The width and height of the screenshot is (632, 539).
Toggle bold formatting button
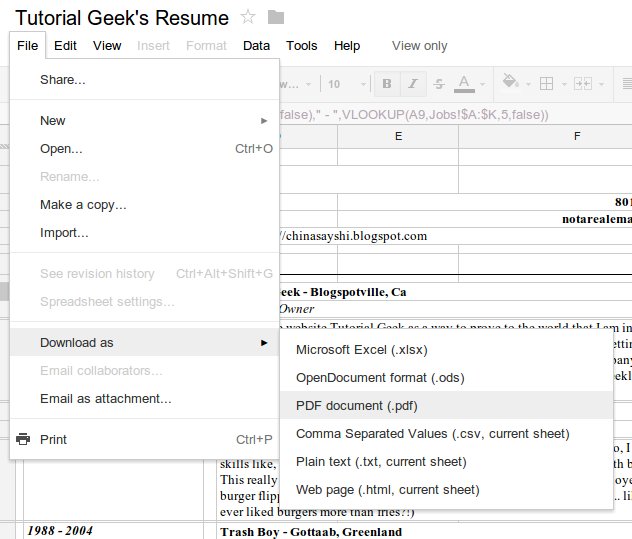pos(387,84)
